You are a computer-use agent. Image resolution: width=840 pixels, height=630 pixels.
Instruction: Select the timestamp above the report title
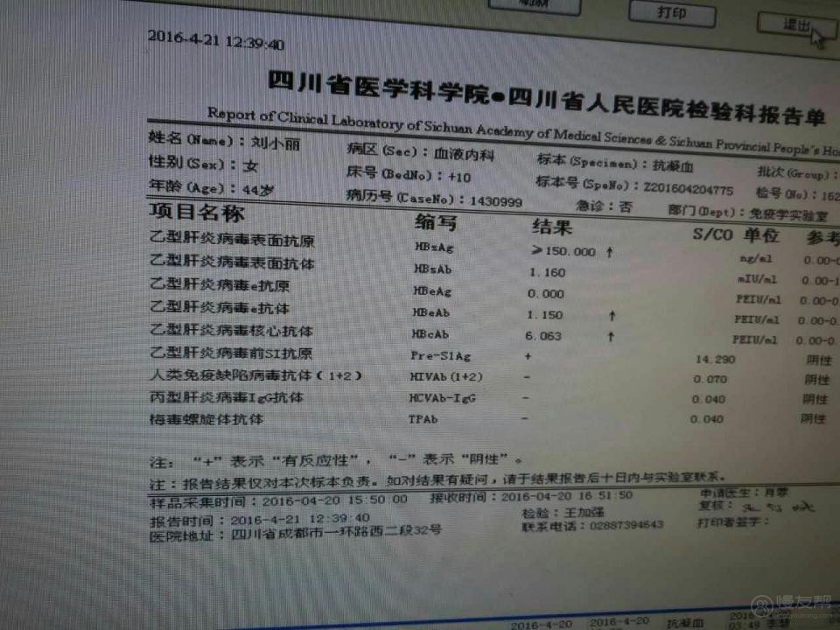pos(216,40)
